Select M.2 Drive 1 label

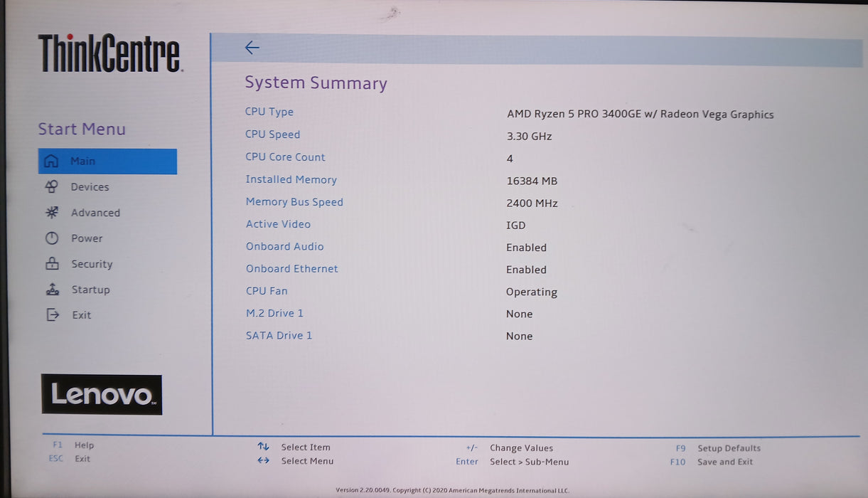click(x=274, y=313)
